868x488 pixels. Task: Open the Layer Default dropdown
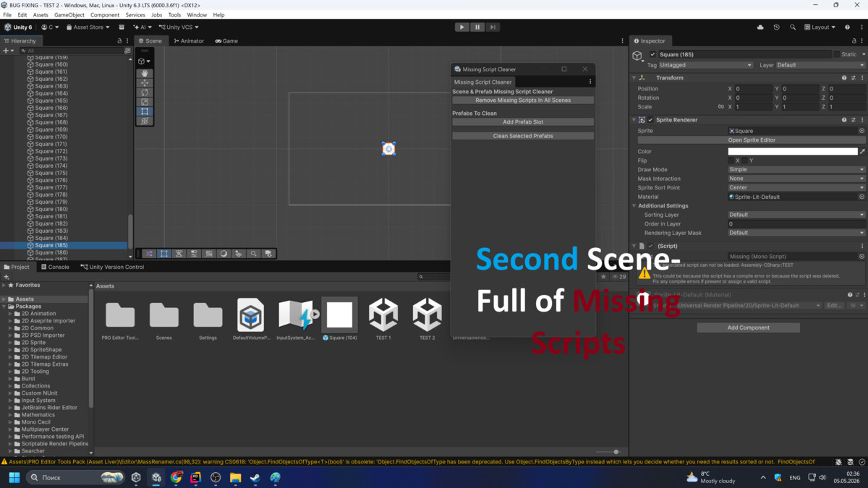click(x=820, y=65)
